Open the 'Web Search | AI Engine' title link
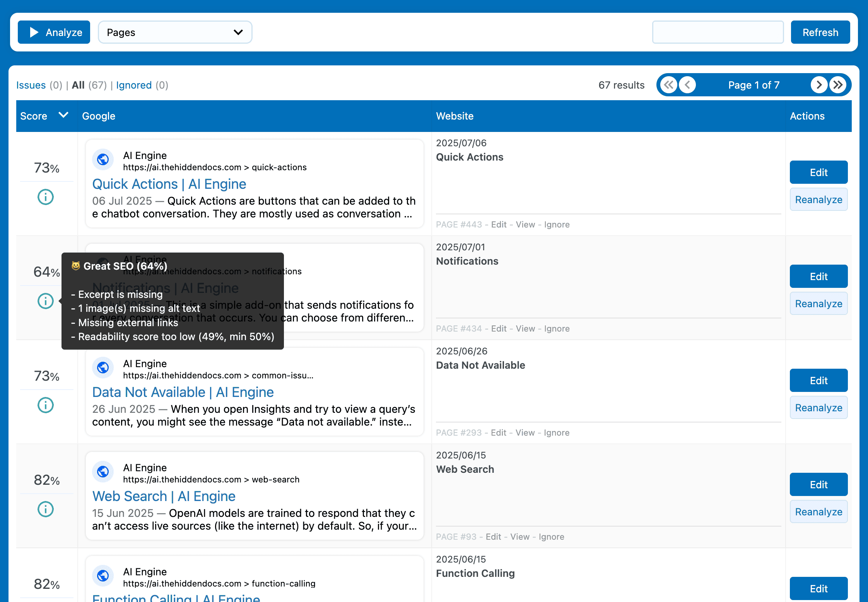 [164, 496]
